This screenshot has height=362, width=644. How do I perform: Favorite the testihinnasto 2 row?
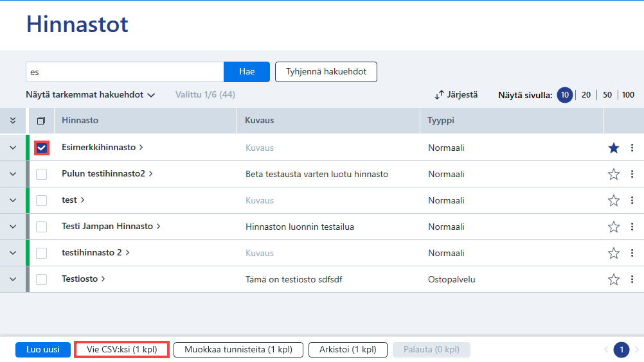[614, 253]
